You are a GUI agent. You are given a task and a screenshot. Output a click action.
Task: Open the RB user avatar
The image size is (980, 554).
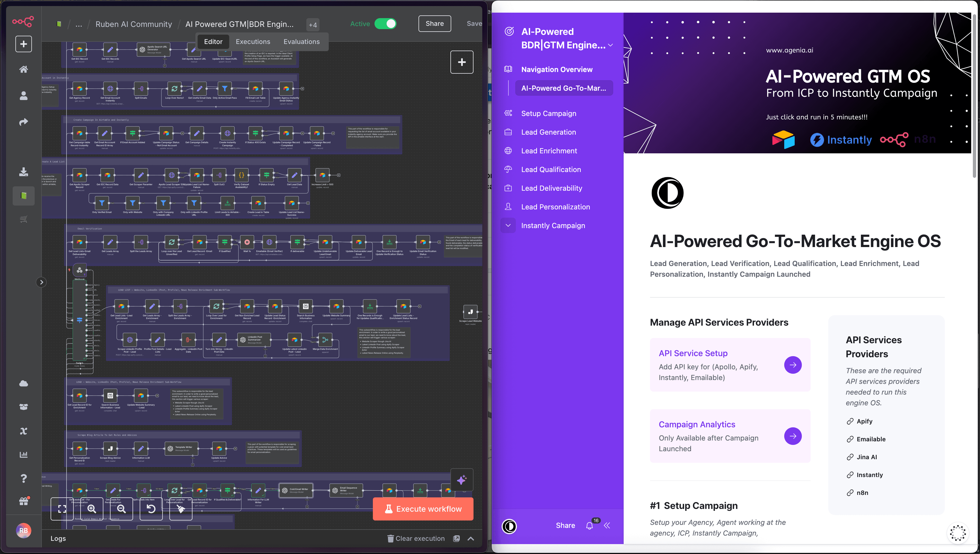pos(24,530)
